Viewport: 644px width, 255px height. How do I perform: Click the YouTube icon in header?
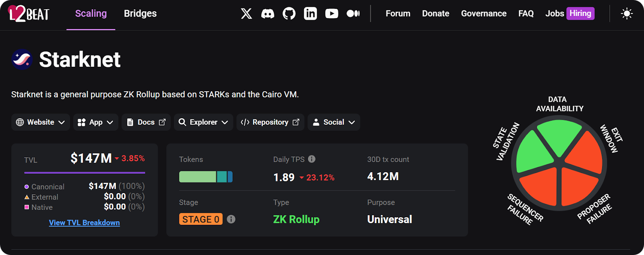[x=332, y=14]
